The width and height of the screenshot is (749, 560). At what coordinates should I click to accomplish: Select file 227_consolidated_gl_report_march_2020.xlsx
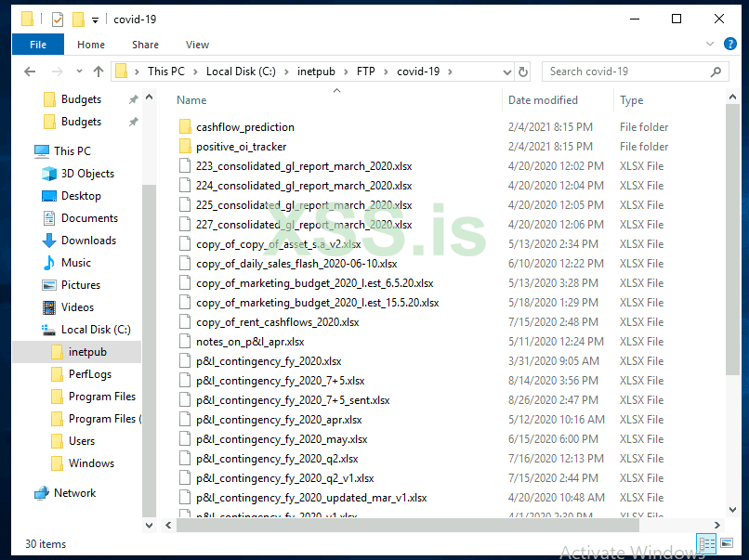(304, 225)
